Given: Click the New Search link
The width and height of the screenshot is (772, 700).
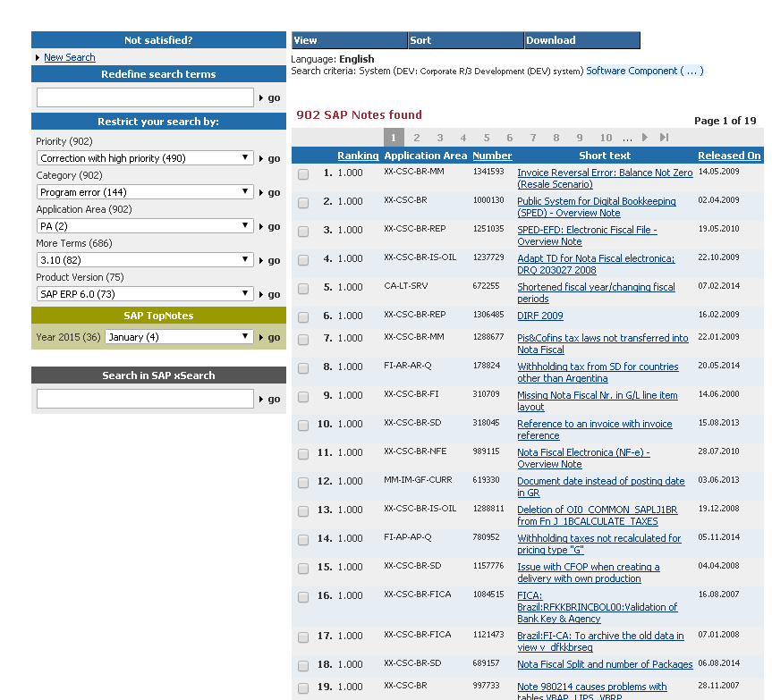Looking at the screenshot, I should 69,57.
